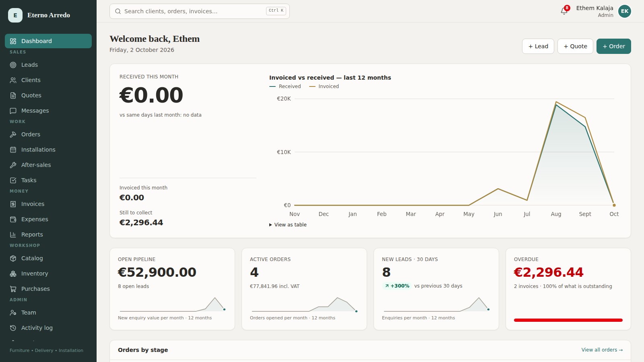644x362 pixels.
Task: Click the Open Pipeline €52,900.00 card
Action: pyautogui.click(x=172, y=289)
